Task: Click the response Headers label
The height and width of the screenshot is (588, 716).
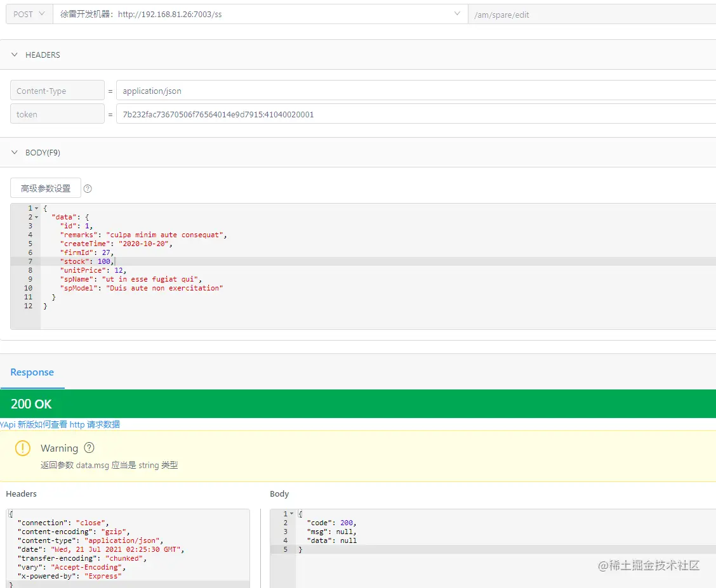Action: (x=21, y=493)
